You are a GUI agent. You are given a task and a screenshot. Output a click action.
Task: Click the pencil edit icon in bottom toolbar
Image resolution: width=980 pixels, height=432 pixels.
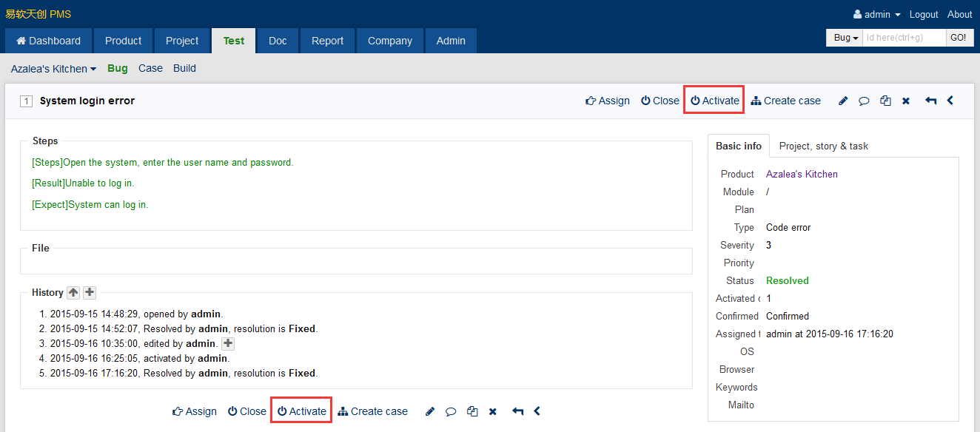429,412
